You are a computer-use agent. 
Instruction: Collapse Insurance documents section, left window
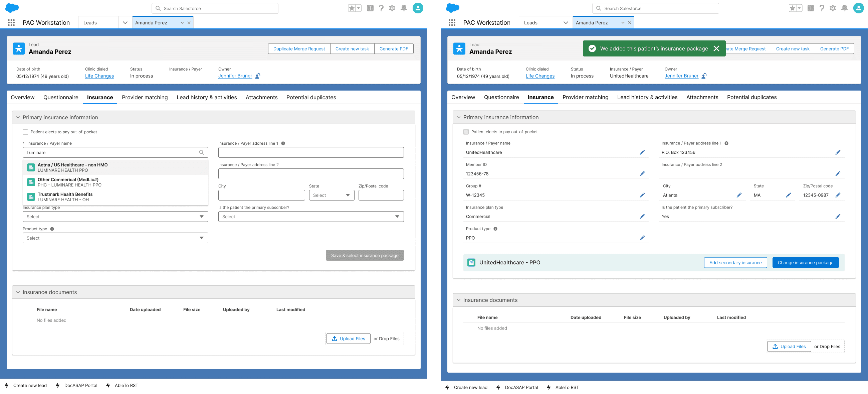pos(18,292)
